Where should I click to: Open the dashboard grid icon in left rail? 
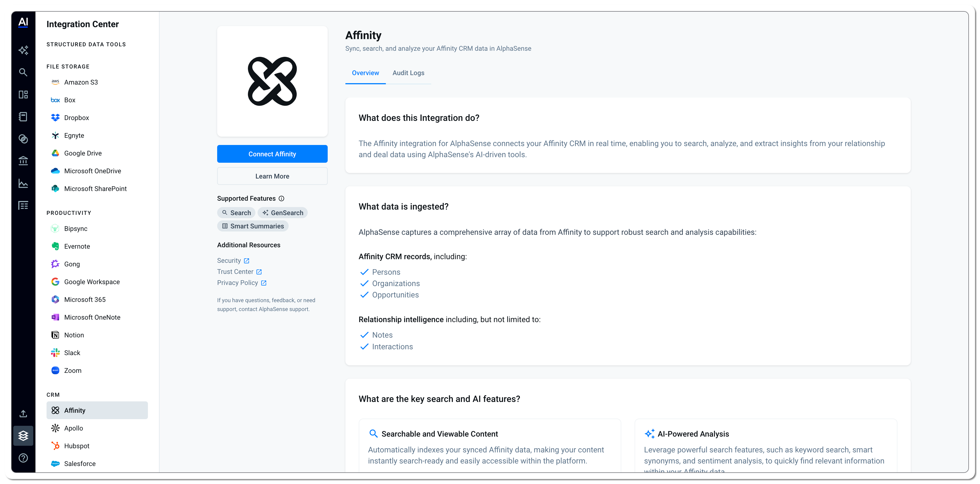pos(23,95)
